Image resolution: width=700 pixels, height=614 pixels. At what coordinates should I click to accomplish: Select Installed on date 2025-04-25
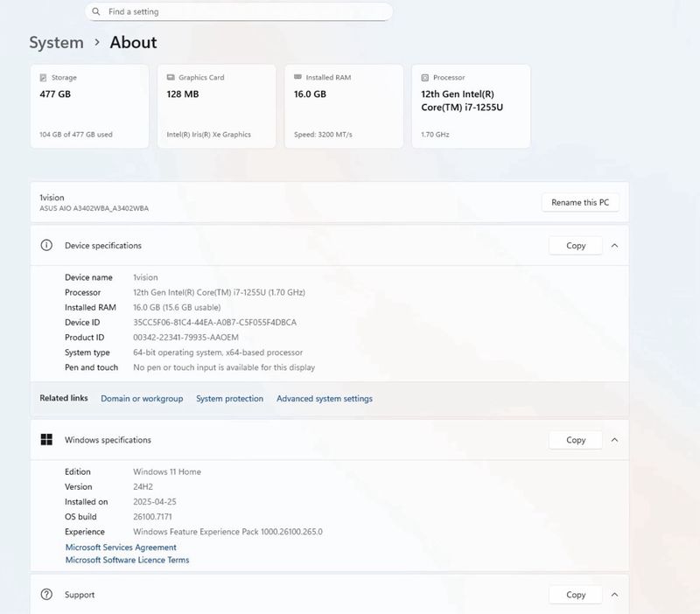click(x=155, y=501)
